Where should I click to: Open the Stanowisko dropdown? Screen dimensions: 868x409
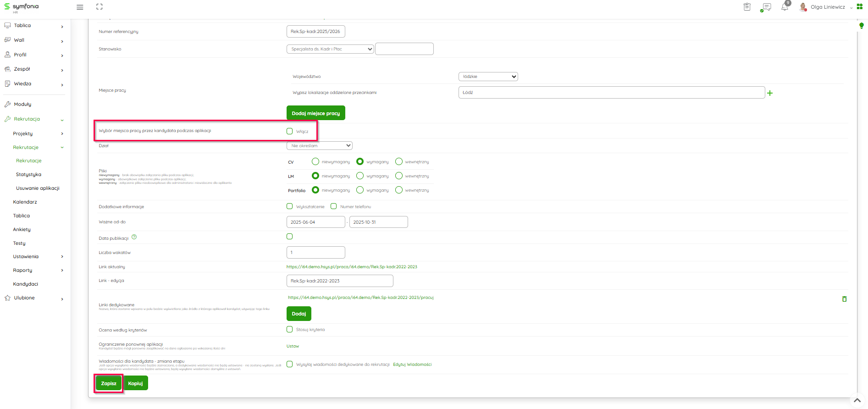[330, 49]
